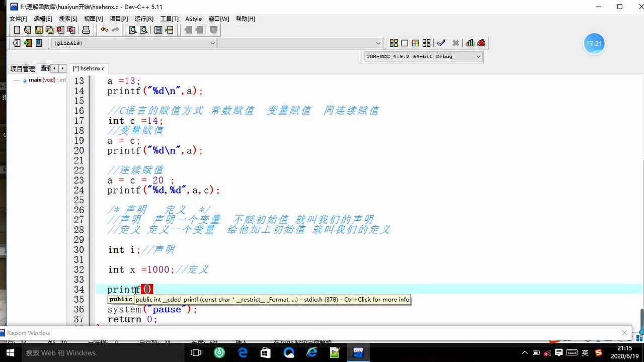
Task: Undo the last edit
Action: (104, 30)
